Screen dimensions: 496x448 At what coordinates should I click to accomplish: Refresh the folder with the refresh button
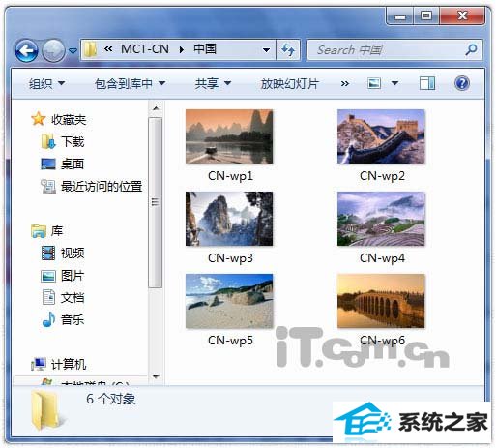pos(288,50)
